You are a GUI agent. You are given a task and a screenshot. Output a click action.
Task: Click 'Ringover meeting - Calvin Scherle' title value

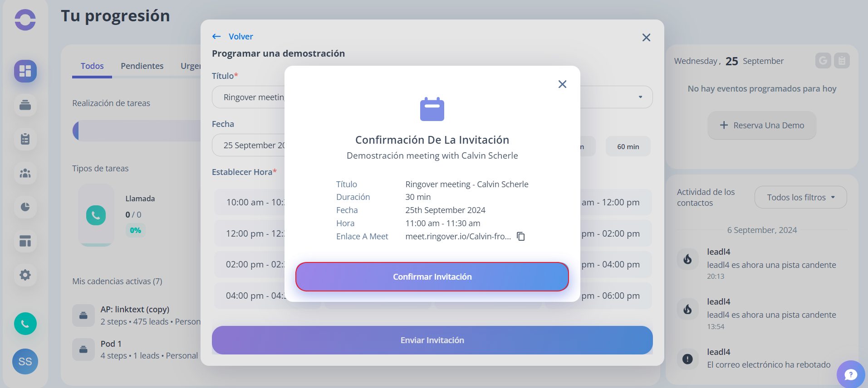[467, 184]
